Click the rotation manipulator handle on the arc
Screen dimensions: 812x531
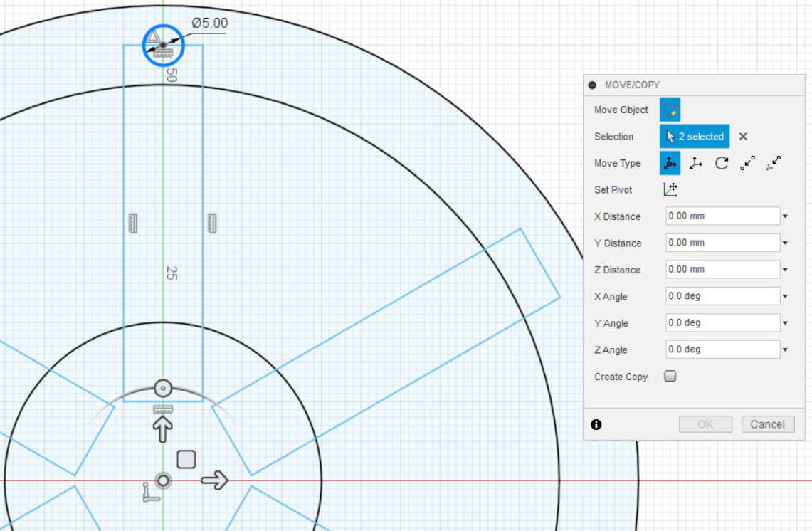(163, 388)
